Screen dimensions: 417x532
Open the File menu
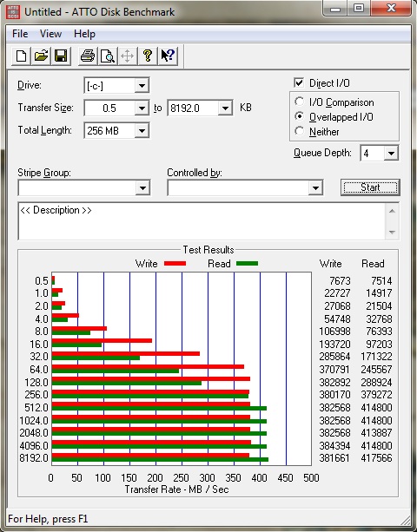coord(20,34)
